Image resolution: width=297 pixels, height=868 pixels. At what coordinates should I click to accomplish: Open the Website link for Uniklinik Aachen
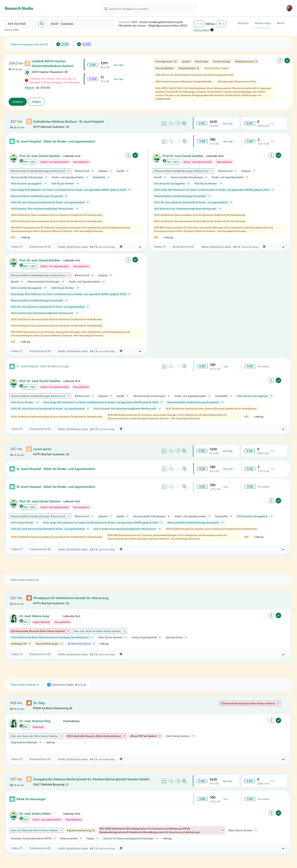29,88
